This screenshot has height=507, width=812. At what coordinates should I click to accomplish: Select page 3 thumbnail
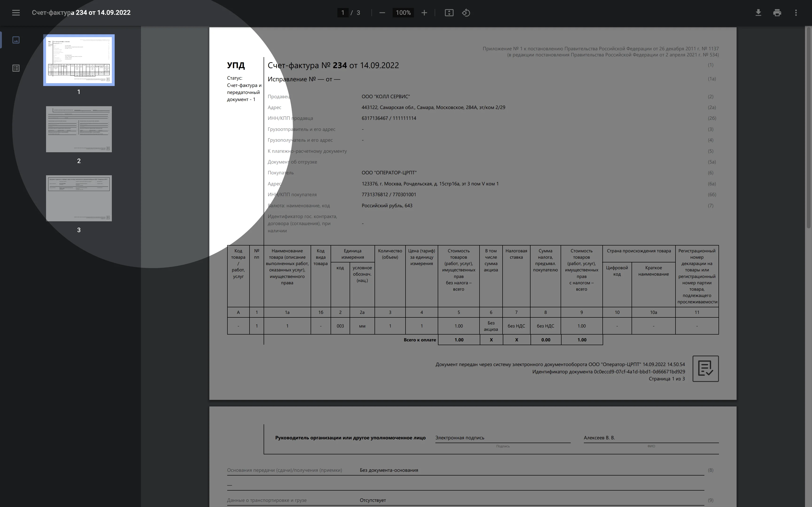(x=79, y=198)
